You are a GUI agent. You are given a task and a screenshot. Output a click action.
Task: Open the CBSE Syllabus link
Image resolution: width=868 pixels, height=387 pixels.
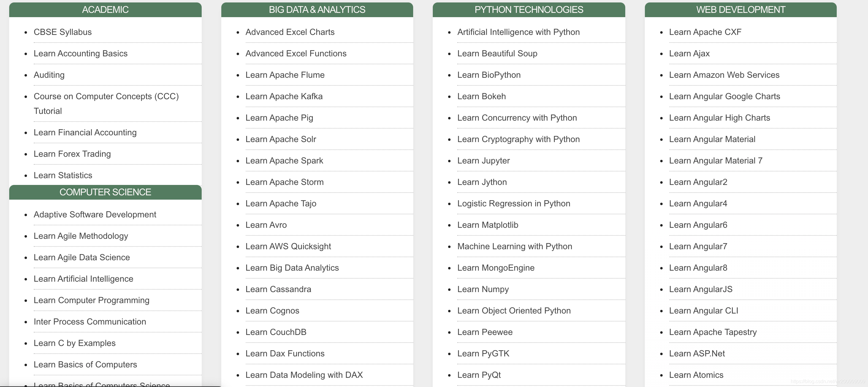[63, 32]
